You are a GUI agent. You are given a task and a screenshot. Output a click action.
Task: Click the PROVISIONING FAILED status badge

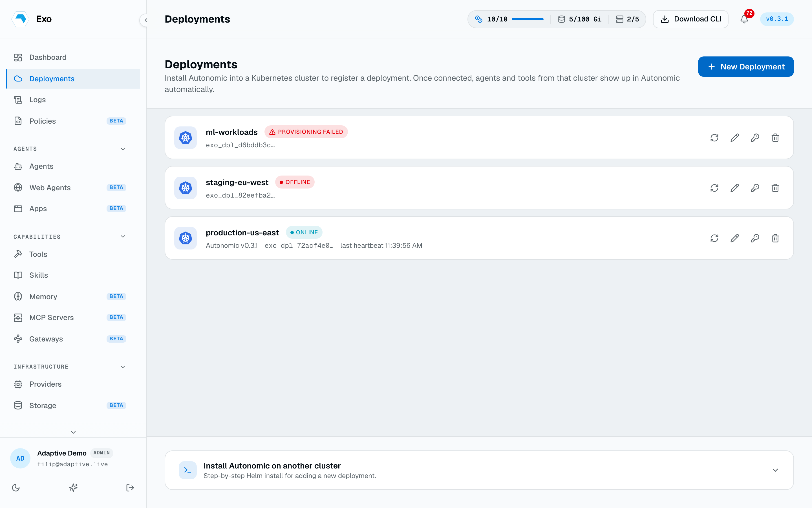pos(306,132)
